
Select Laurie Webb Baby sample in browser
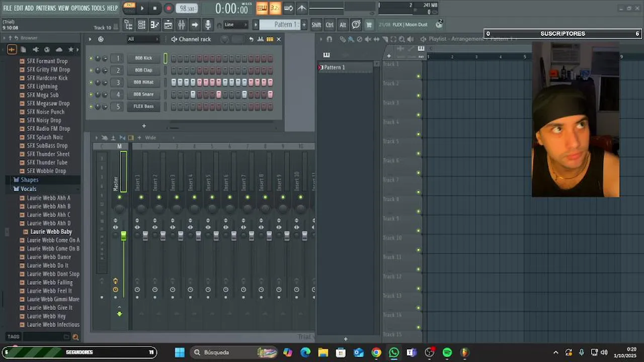[51, 232]
